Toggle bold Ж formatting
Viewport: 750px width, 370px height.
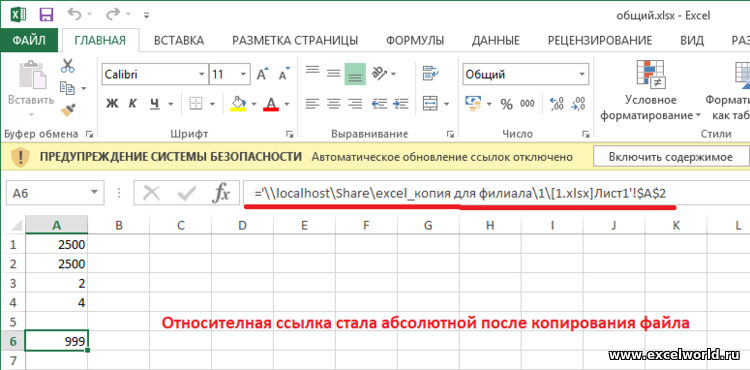111,103
